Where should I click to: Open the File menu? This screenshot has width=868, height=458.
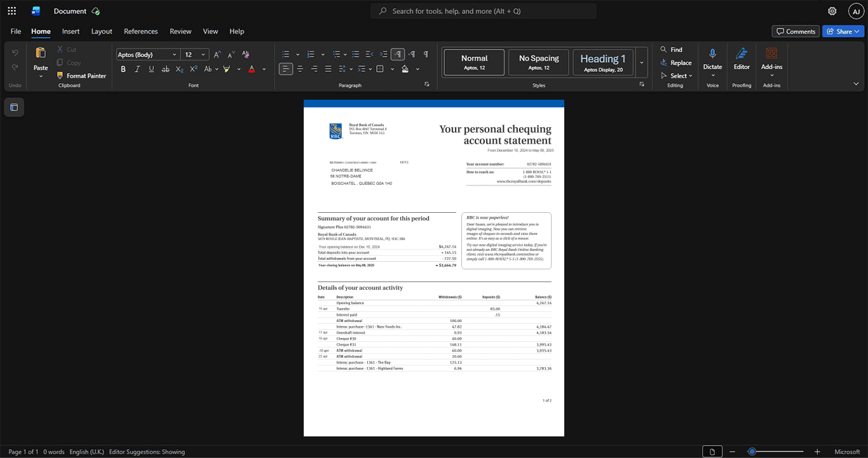[x=16, y=31]
